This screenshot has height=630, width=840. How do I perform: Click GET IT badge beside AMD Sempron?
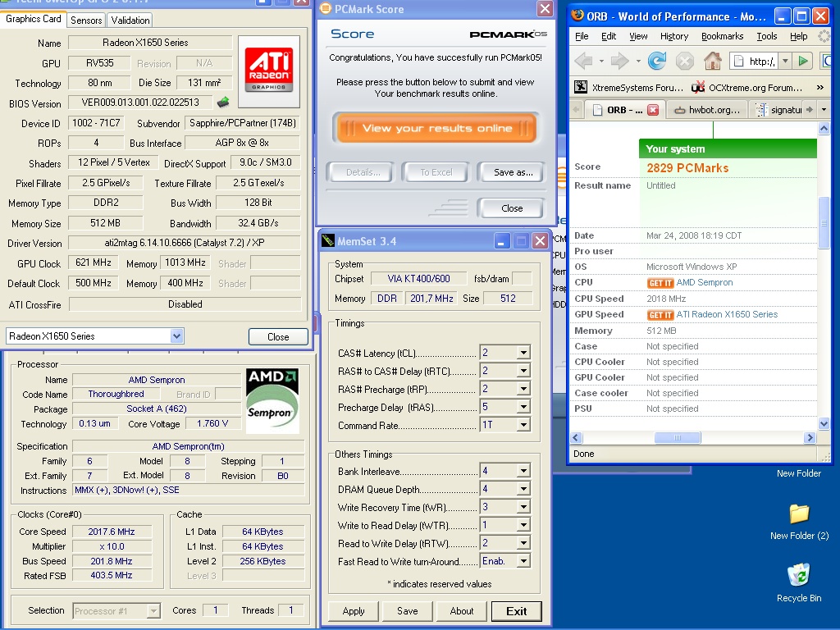click(660, 283)
